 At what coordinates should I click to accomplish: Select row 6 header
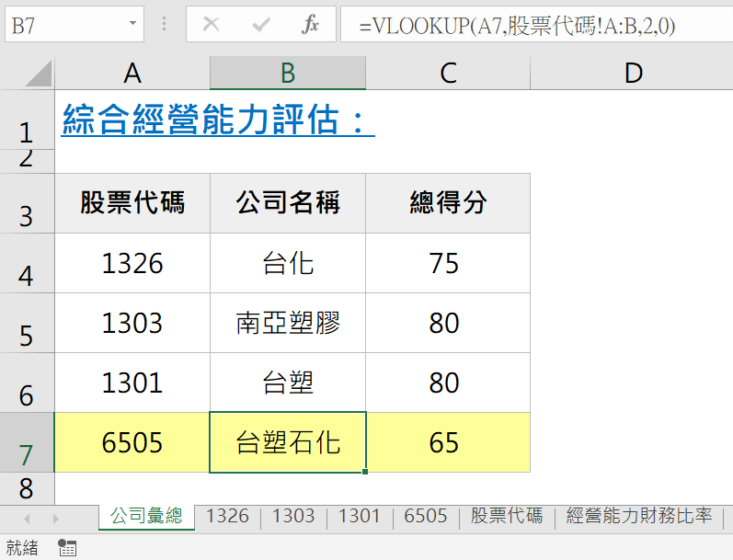tap(27, 383)
